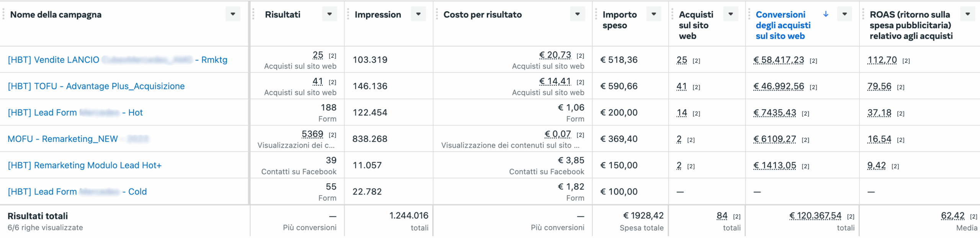Open the Remarketing Modulo Lead Hot+ campaign
Viewport: 980px width, 238px height.
(85, 165)
